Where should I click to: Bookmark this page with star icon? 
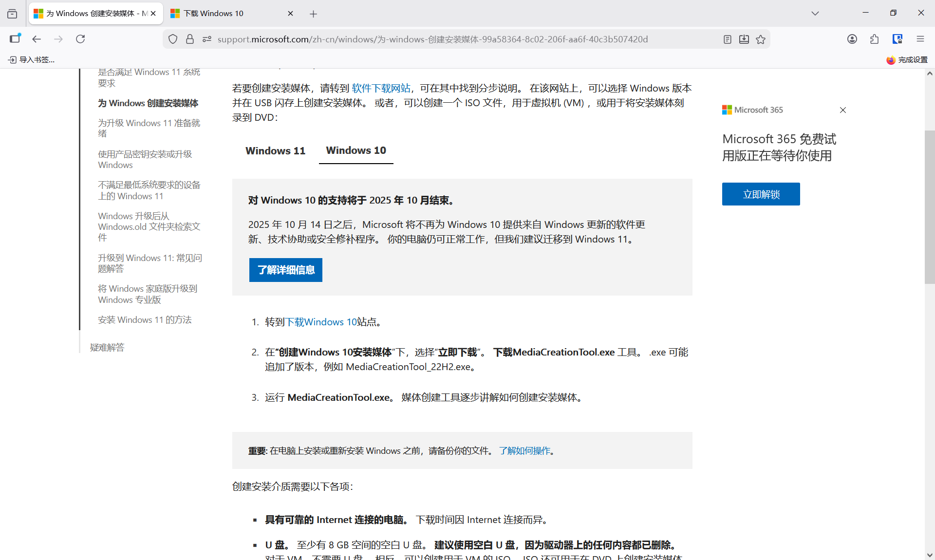761,39
